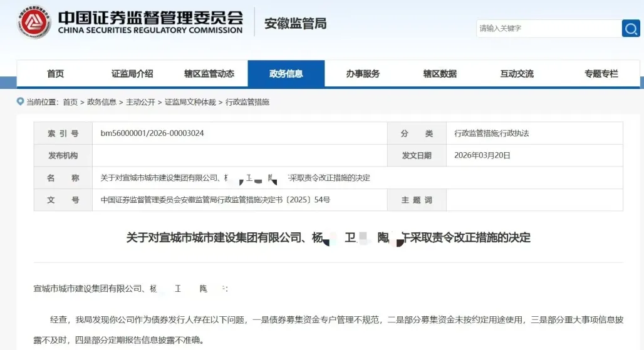The width and height of the screenshot is (644, 350).
Task: Click the 索引号 label cell
Action: coord(63,133)
